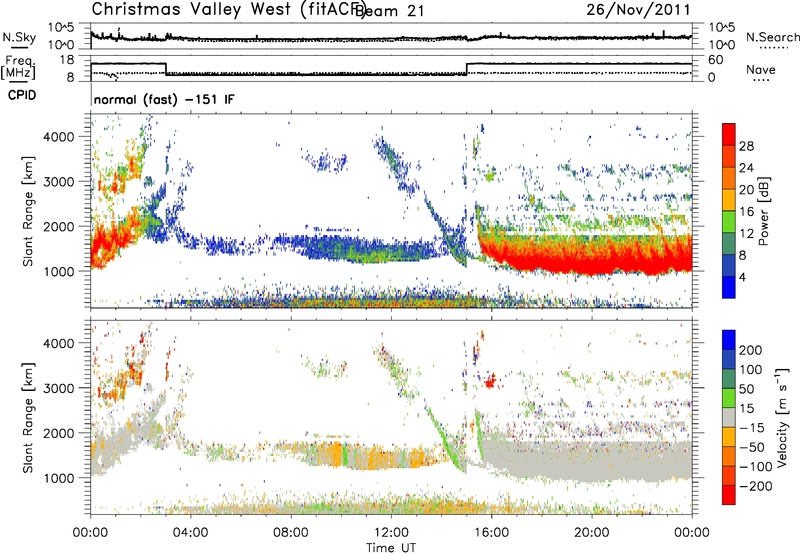
Task: Click the red velocity patch near 16:00 at 3000 km
Action: point(491,381)
